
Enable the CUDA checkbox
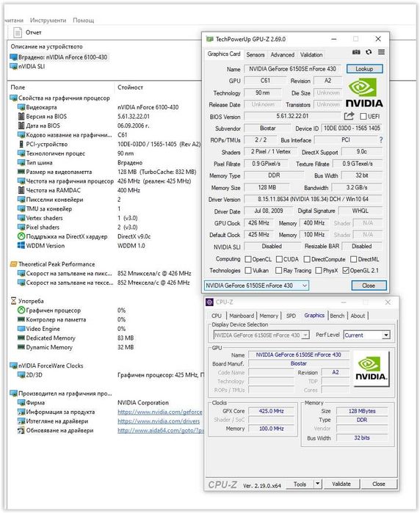279,259
